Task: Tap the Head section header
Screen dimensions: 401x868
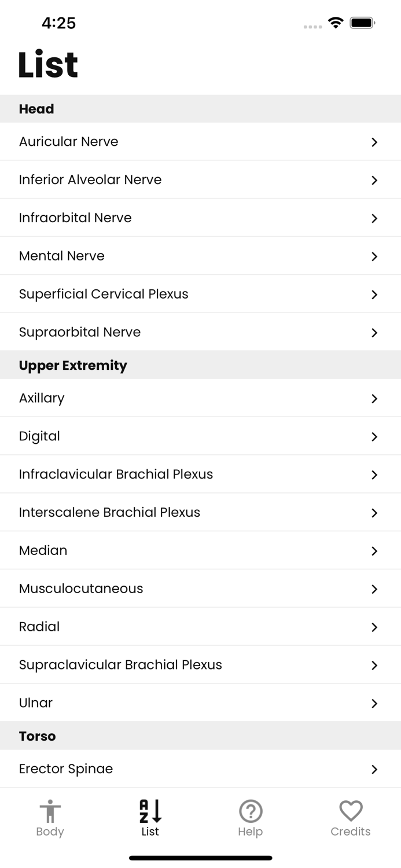Action: tap(36, 109)
